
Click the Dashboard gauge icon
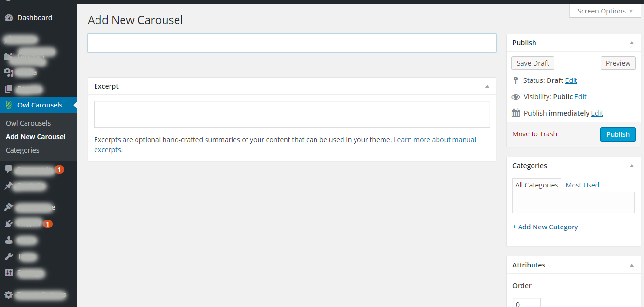point(9,18)
